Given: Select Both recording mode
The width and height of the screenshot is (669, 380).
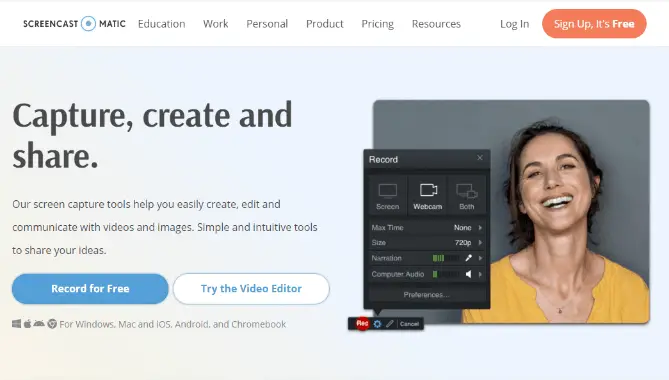Looking at the screenshot, I should point(466,195).
